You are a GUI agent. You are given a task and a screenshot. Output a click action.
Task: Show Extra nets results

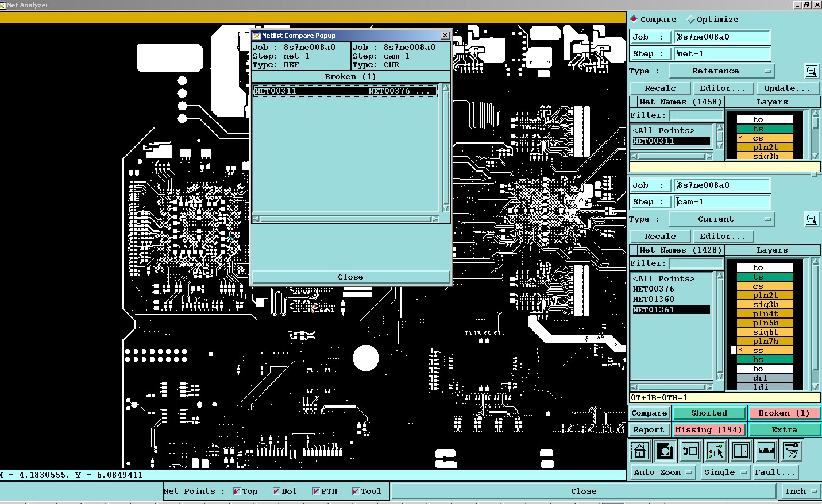pyautogui.click(x=784, y=430)
